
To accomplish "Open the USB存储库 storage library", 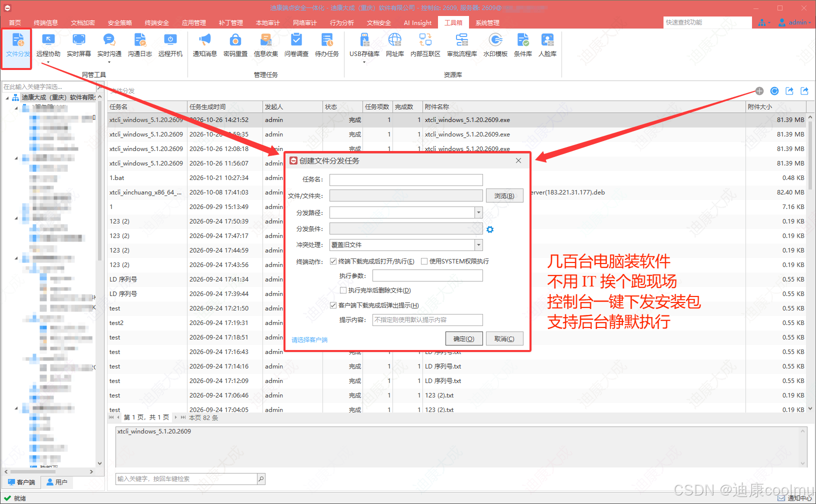I will coord(364,45).
